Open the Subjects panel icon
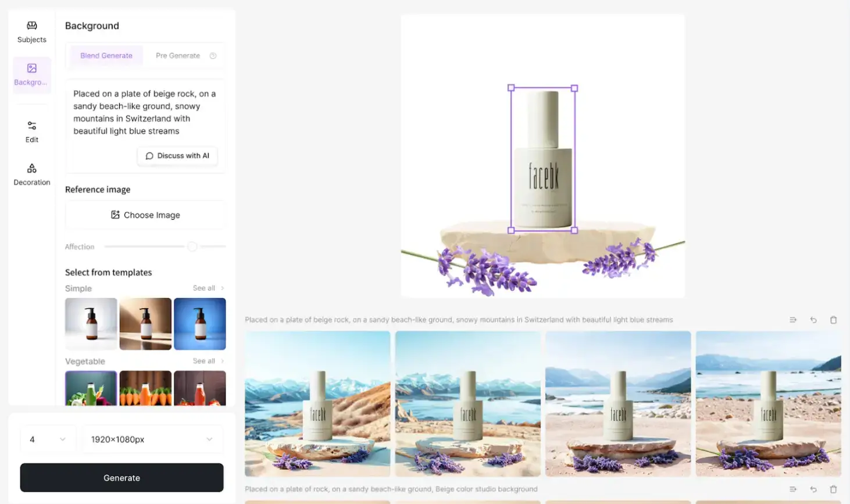Image resolution: width=850 pixels, height=504 pixels. tap(32, 26)
